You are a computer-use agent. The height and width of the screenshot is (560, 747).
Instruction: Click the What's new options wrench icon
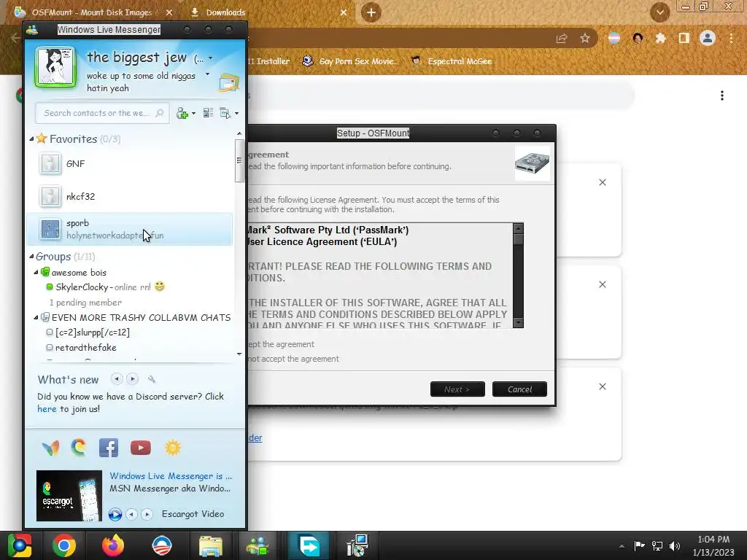(x=152, y=379)
